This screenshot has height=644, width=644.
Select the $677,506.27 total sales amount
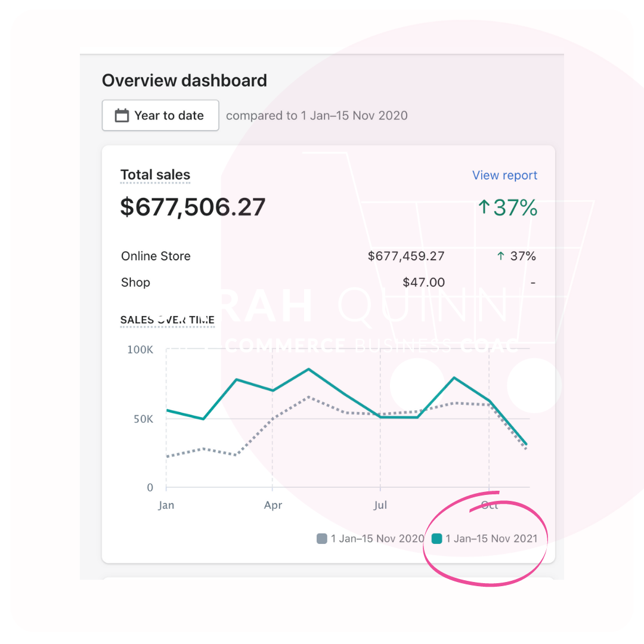[x=193, y=207]
